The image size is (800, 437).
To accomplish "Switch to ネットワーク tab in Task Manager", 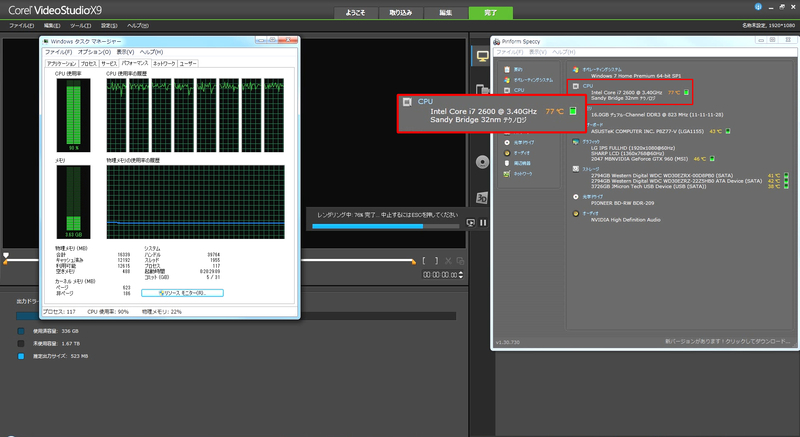I will click(x=164, y=64).
